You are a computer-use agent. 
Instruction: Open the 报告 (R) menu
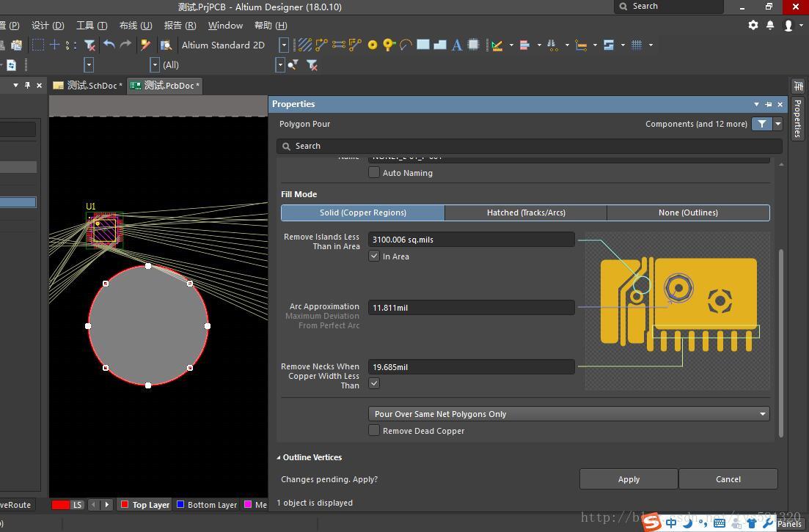click(180, 25)
